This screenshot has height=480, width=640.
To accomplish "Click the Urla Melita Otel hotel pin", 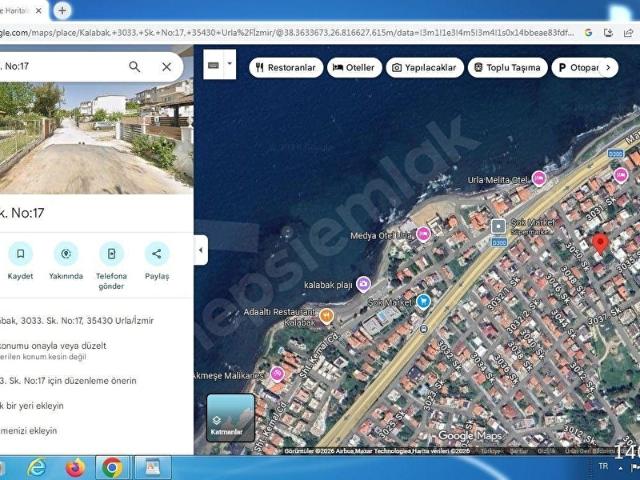I will pyautogui.click(x=539, y=178).
